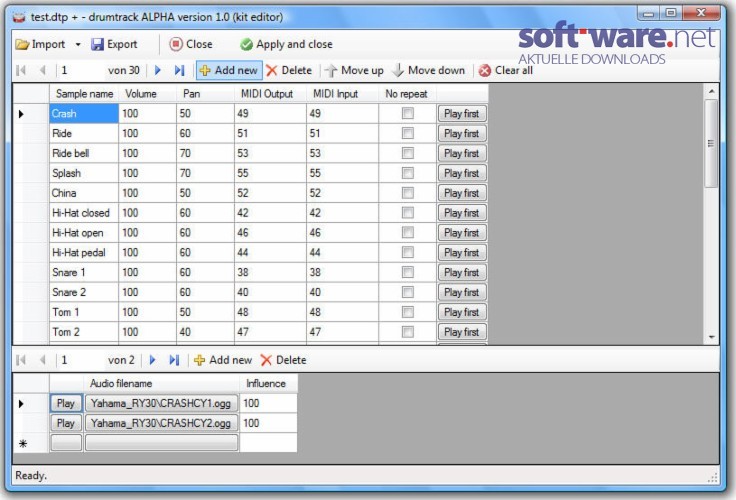Play the CRASHCY1.ogg audio file
The height and width of the screenshot is (500, 736).
coord(66,403)
